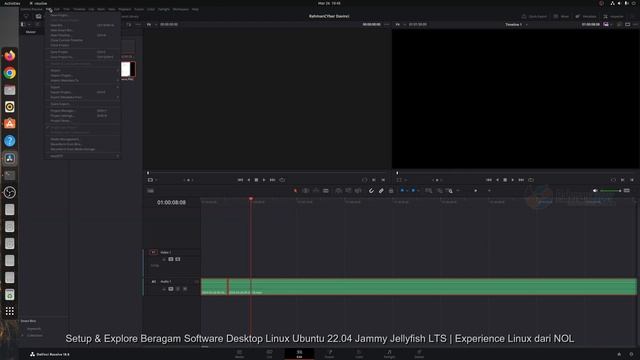Toggle timeline Snapping magnet

371,191
